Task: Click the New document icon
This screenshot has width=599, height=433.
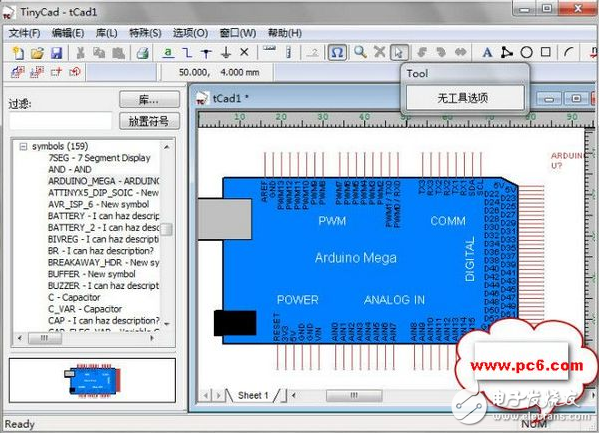Action: pyautogui.click(x=18, y=52)
